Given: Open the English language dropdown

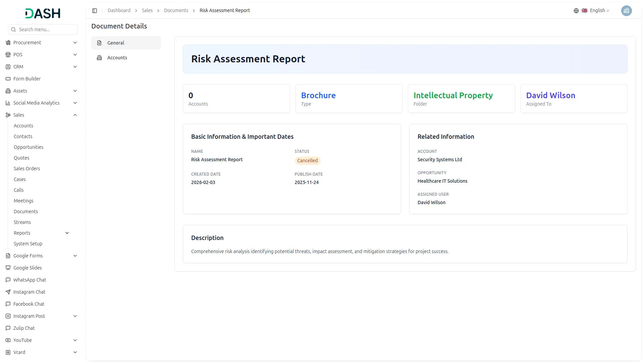Looking at the screenshot, I should [x=599, y=11].
